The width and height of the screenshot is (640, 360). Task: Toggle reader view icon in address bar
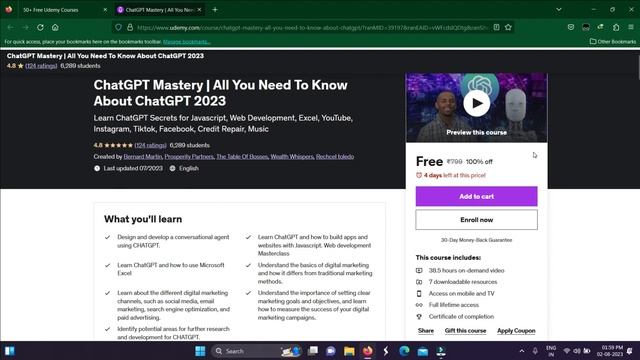point(496,27)
